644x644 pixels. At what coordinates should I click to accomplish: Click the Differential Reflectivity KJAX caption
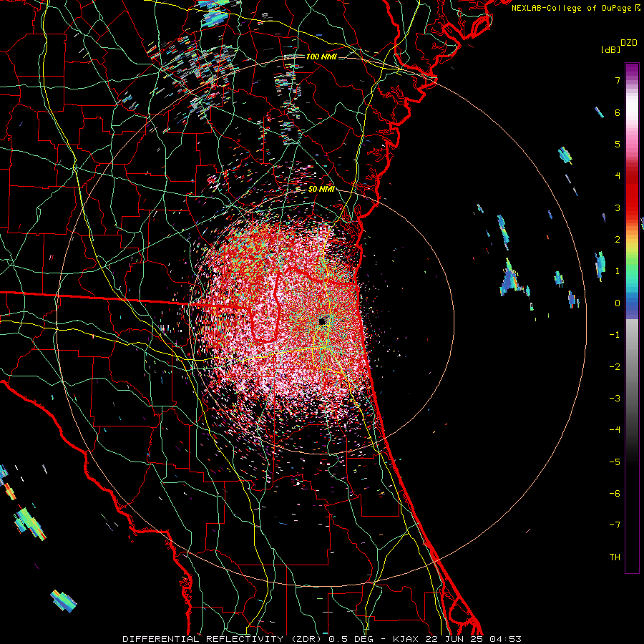[x=322, y=639]
